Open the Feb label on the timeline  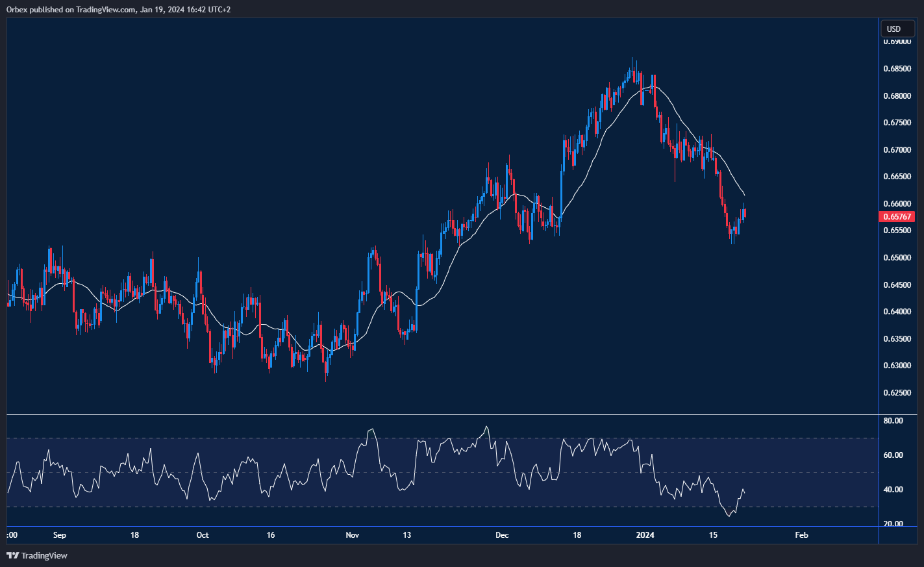click(801, 535)
